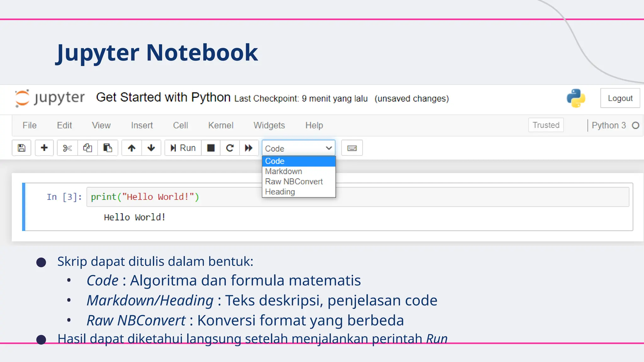Open the Help menu

[314, 125]
